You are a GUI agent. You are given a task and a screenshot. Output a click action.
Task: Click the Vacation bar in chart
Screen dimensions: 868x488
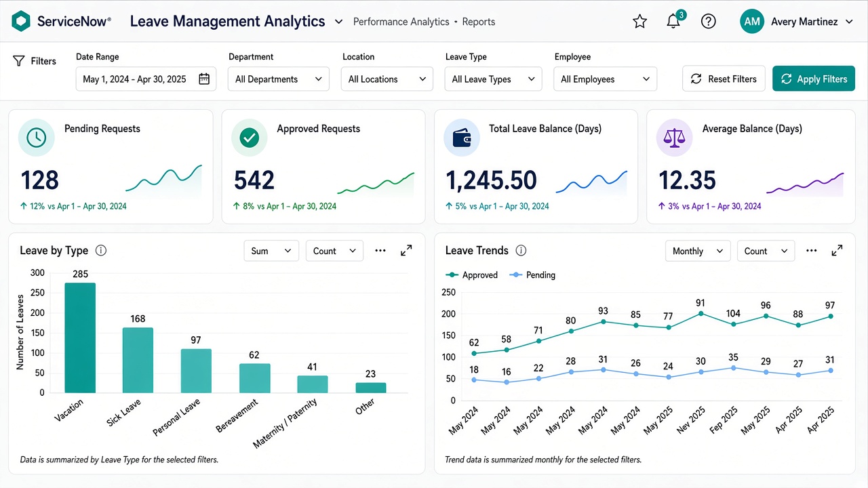80,338
